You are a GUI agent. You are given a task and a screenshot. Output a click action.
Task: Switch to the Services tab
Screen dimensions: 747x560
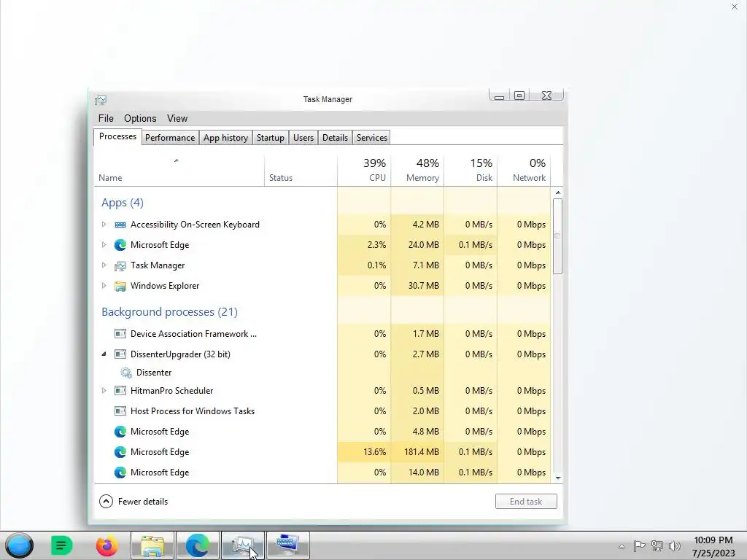click(371, 138)
